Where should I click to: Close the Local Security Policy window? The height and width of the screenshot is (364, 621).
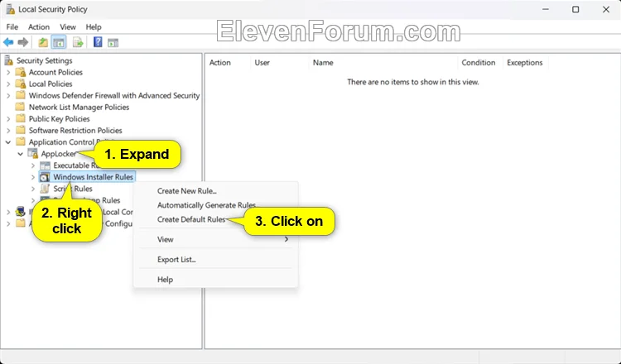(605, 9)
